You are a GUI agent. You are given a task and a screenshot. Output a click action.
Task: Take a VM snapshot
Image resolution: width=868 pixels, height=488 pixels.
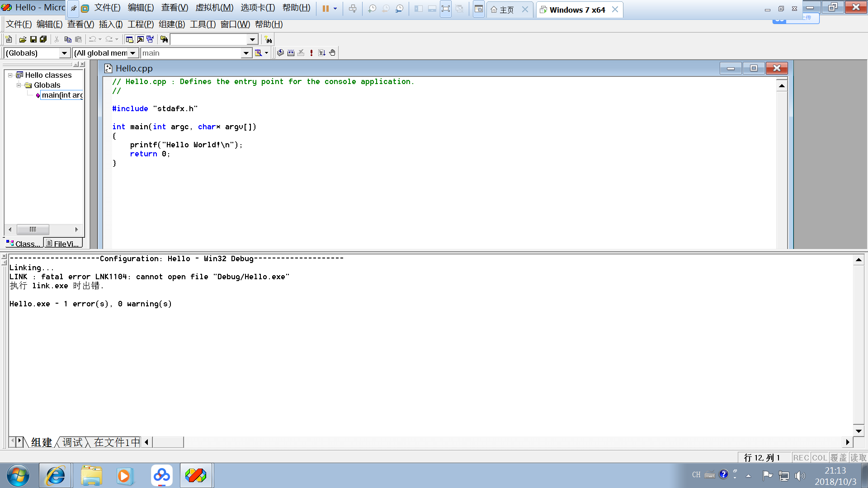click(x=372, y=9)
